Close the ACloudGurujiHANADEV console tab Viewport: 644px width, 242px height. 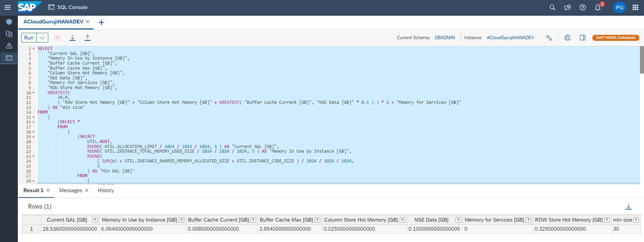(88, 22)
